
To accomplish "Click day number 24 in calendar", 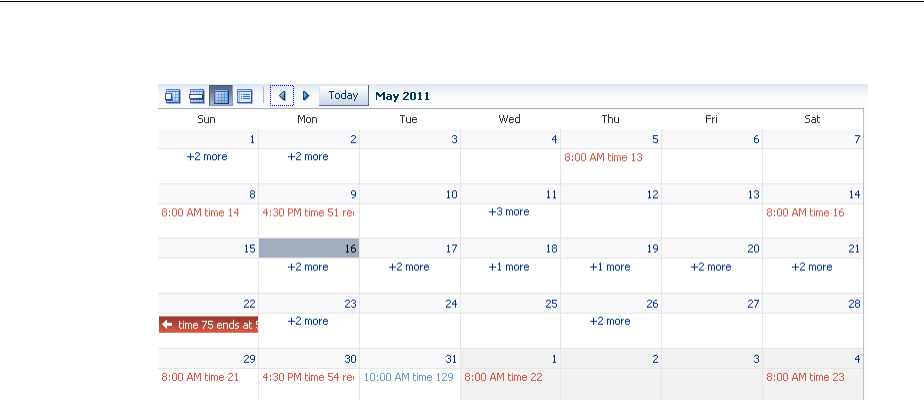I will coord(451,304).
